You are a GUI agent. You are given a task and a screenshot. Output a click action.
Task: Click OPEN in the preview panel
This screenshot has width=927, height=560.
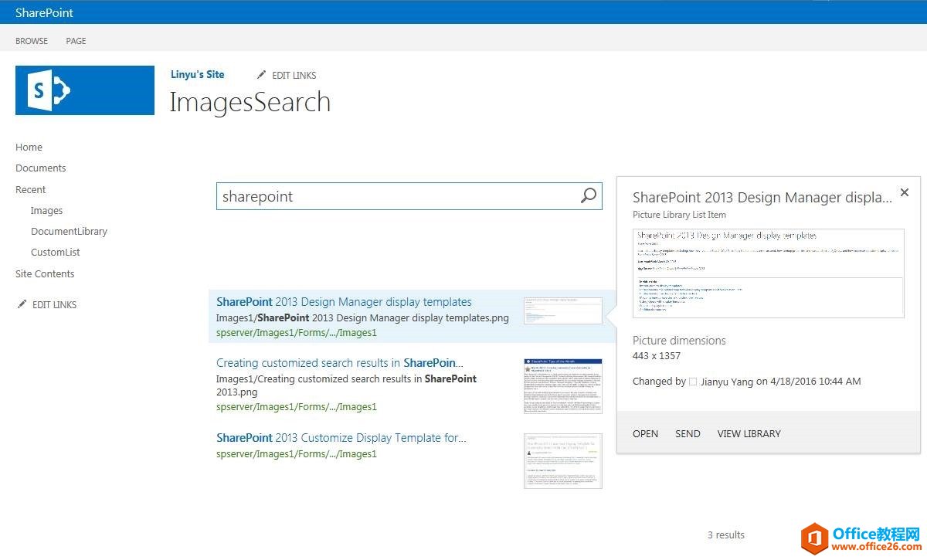[x=645, y=433]
